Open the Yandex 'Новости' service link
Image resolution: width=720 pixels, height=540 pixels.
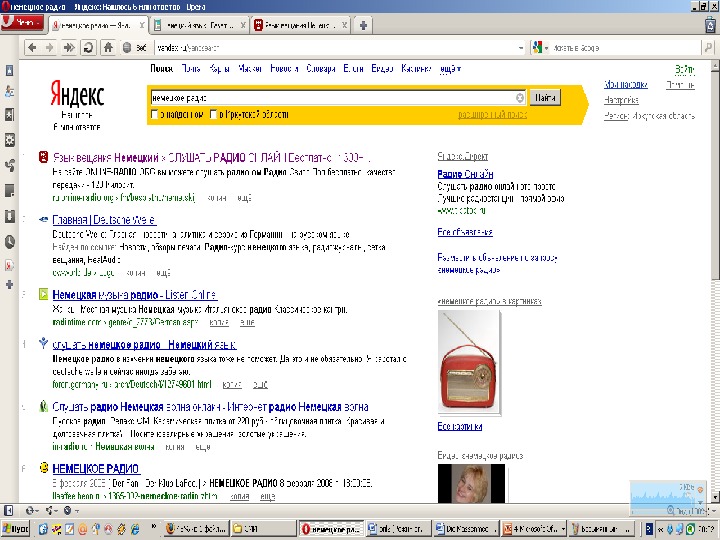point(284,69)
